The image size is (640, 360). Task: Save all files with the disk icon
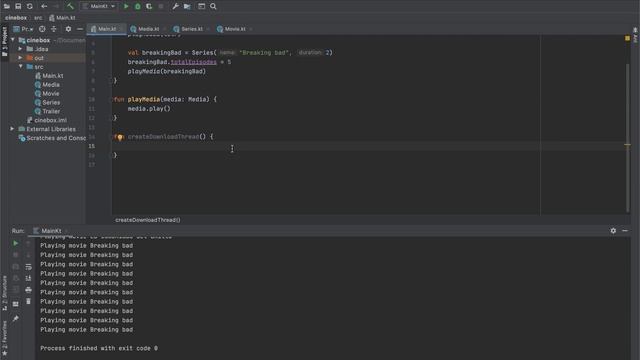pyautogui.click(x=18, y=6)
